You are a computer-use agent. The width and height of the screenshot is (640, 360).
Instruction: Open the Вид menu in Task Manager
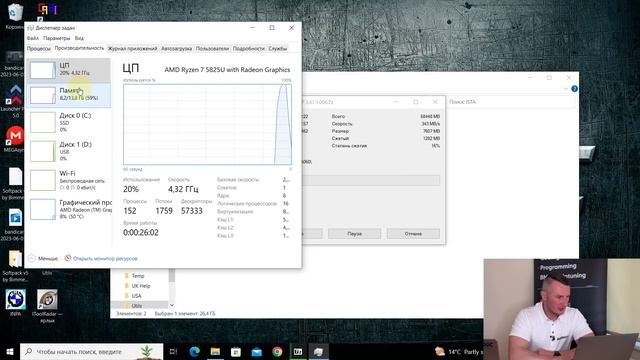coord(79,38)
